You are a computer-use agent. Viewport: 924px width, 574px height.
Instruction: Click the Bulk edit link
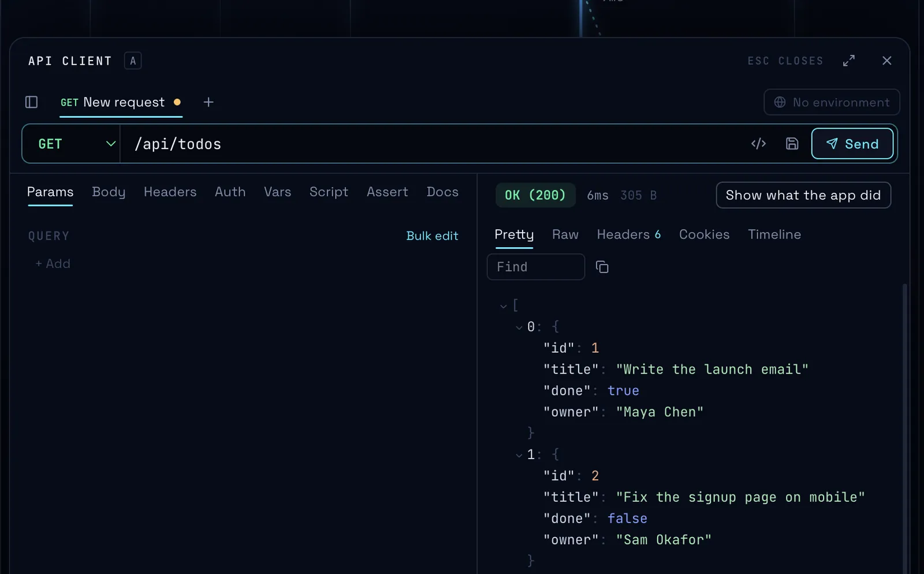432,236
